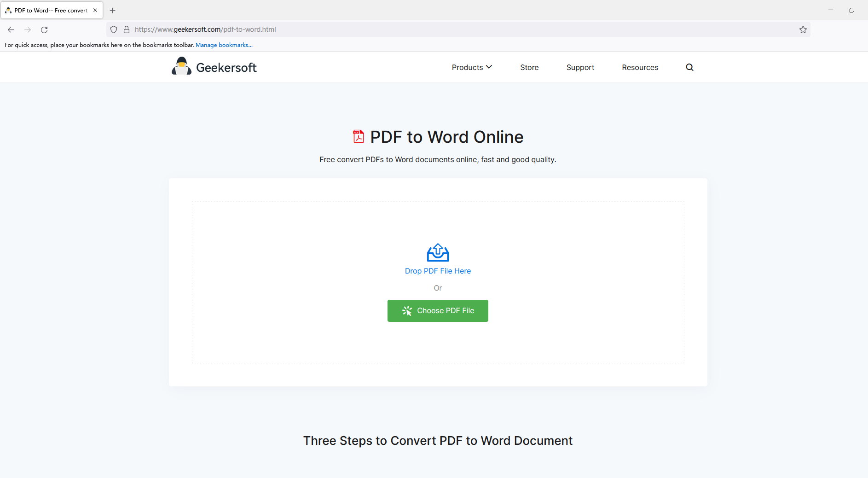
Task: Open the Support menu item
Action: pyautogui.click(x=580, y=67)
